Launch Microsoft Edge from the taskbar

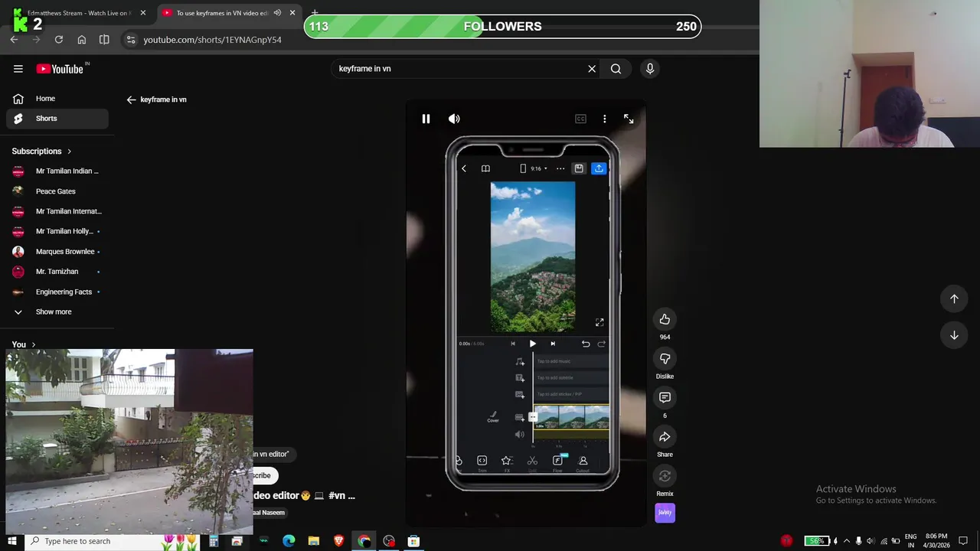click(x=289, y=541)
